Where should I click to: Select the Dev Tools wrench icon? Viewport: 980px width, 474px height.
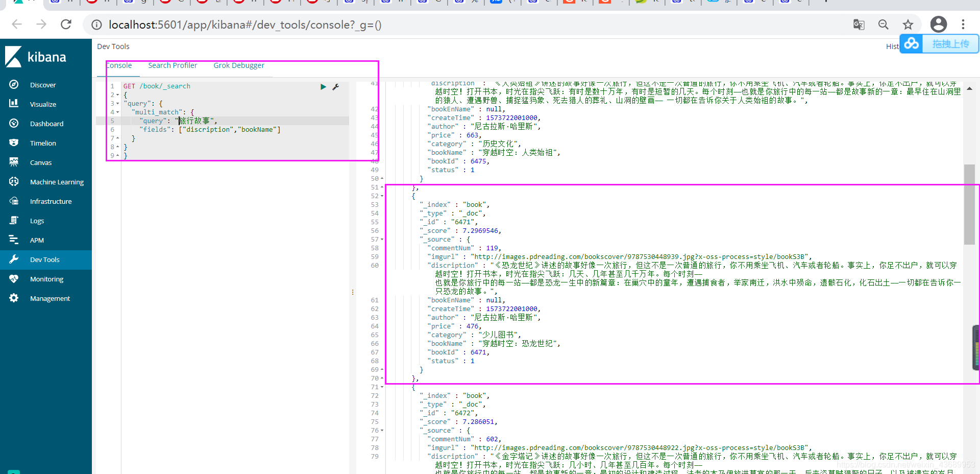(x=14, y=259)
